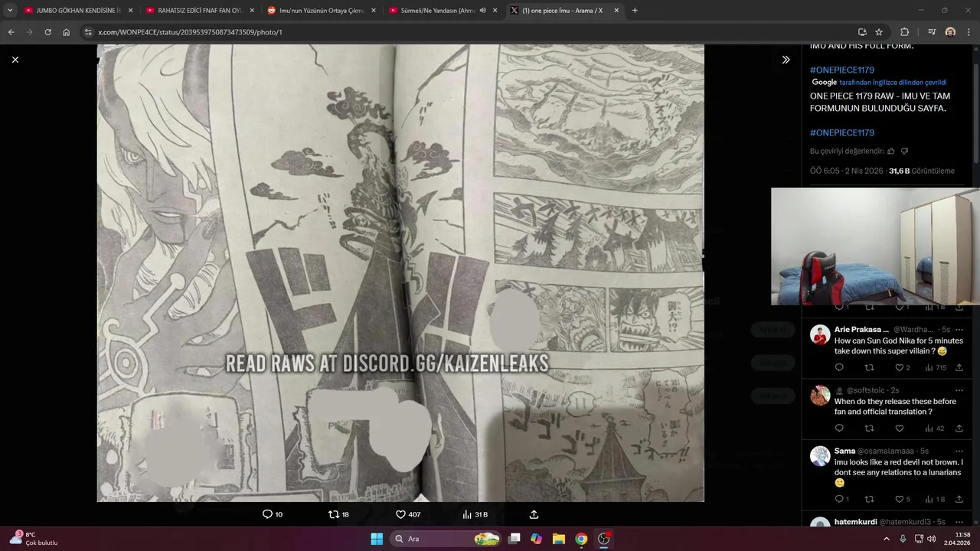Like the photo (407 likes)
This screenshot has height=551, width=980.
(408, 514)
